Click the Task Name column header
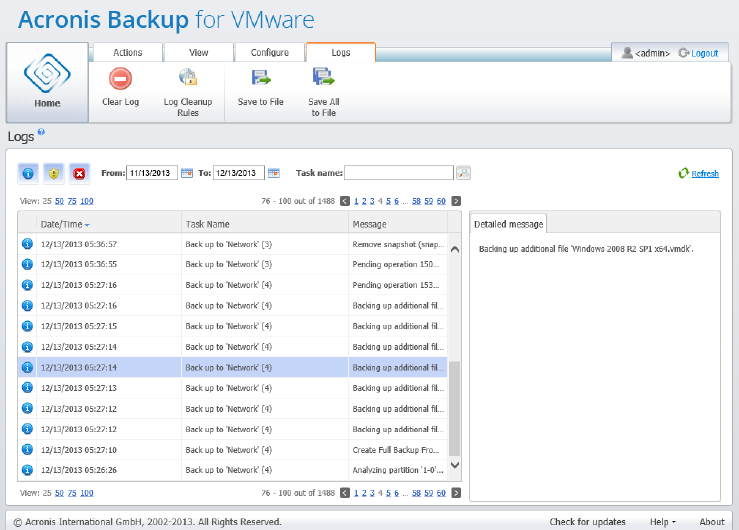Image resolution: width=739 pixels, height=530 pixels. (265, 224)
